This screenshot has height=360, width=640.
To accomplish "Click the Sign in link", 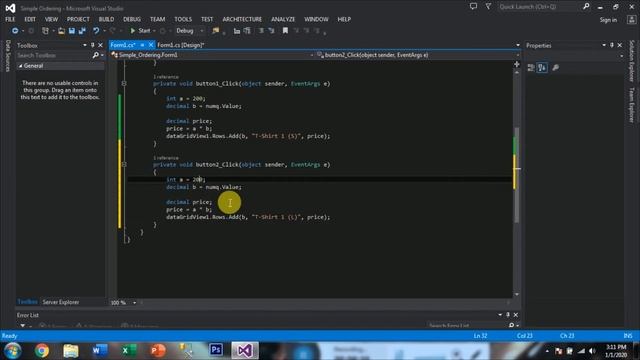I will point(608,20).
